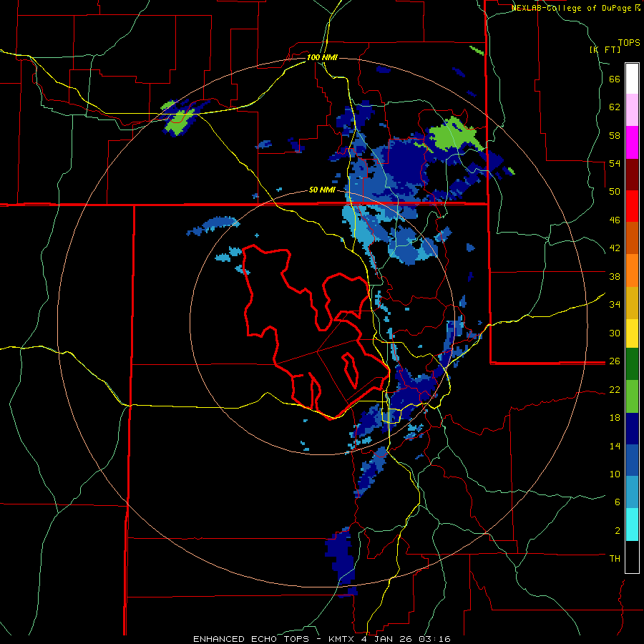Screen dimensions: 644x644
Task: Click the 'K FT' units label
Action: [605, 49]
